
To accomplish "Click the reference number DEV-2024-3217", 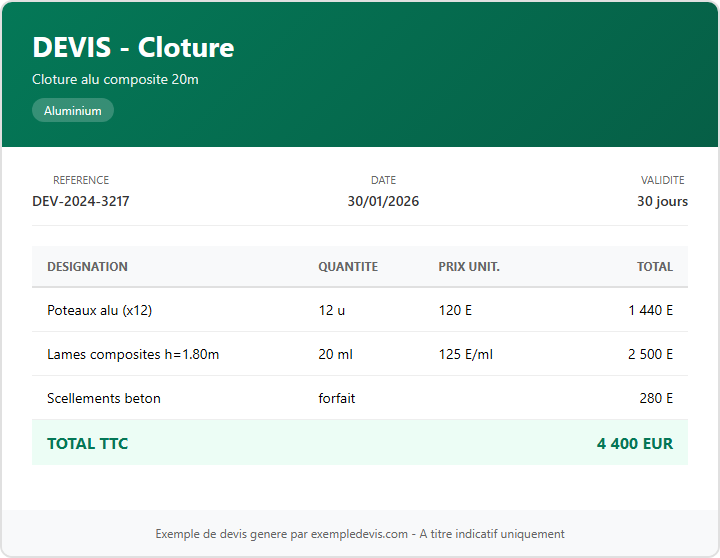I will (x=81, y=201).
